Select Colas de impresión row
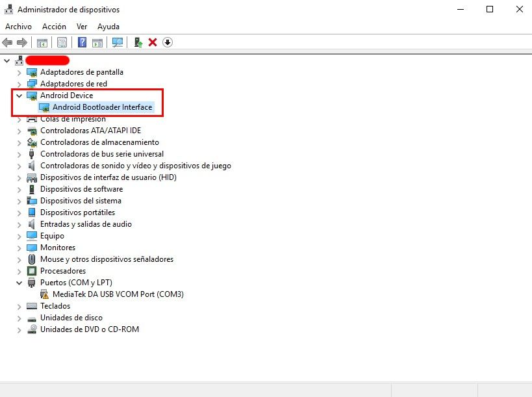The width and height of the screenshot is (532, 397). coord(73,119)
